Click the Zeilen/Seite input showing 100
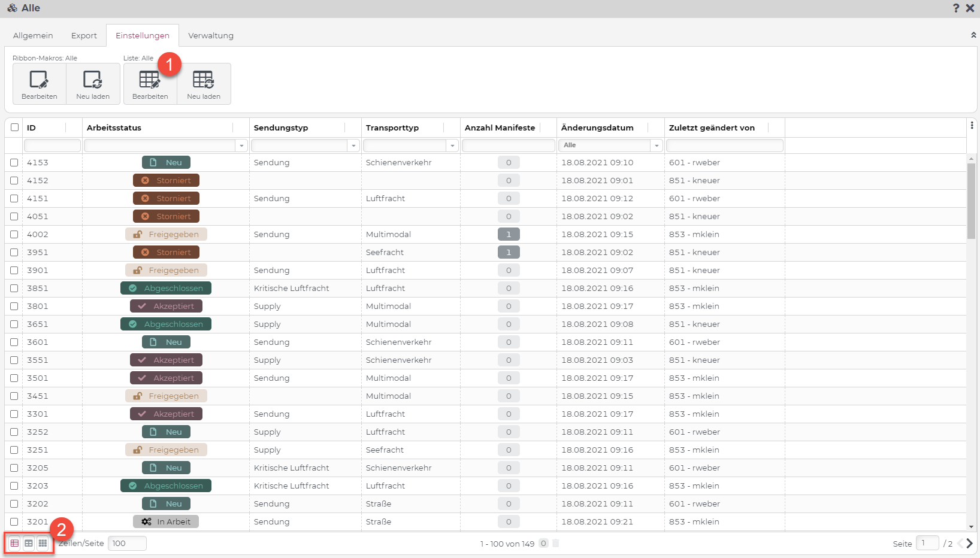 (127, 543)
